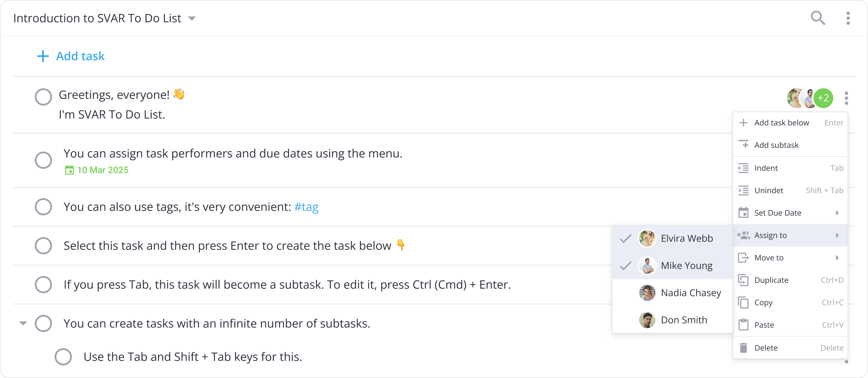
Task: Collapse the infinite subtasks parent task
Action: (23, 323)
